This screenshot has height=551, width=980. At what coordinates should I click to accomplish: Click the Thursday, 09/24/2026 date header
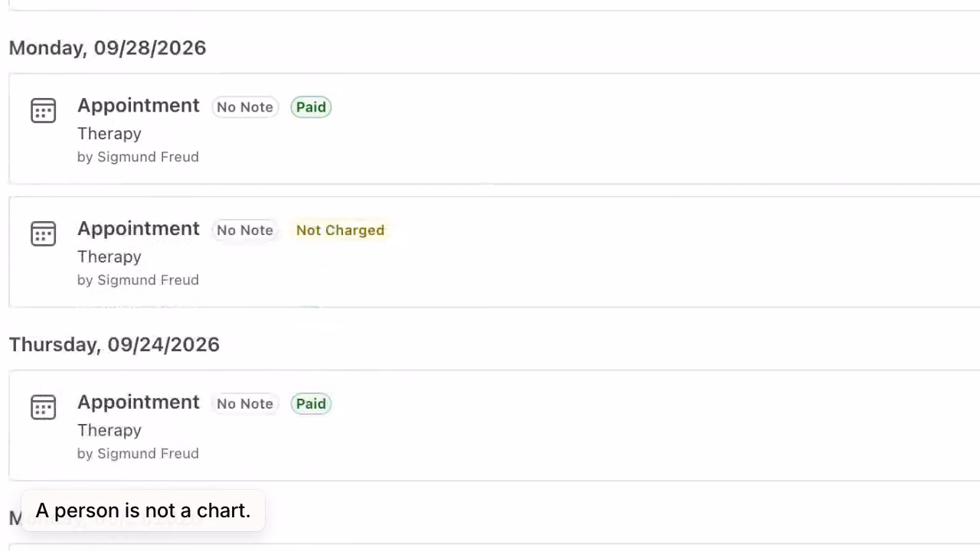tap(114, 344)
